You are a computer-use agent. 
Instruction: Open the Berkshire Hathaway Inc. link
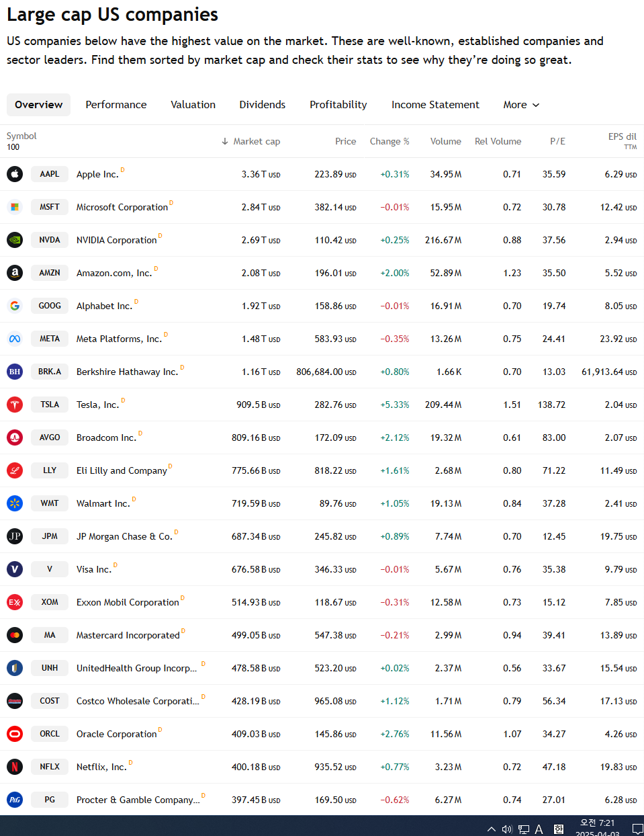(x=128, y=372)
